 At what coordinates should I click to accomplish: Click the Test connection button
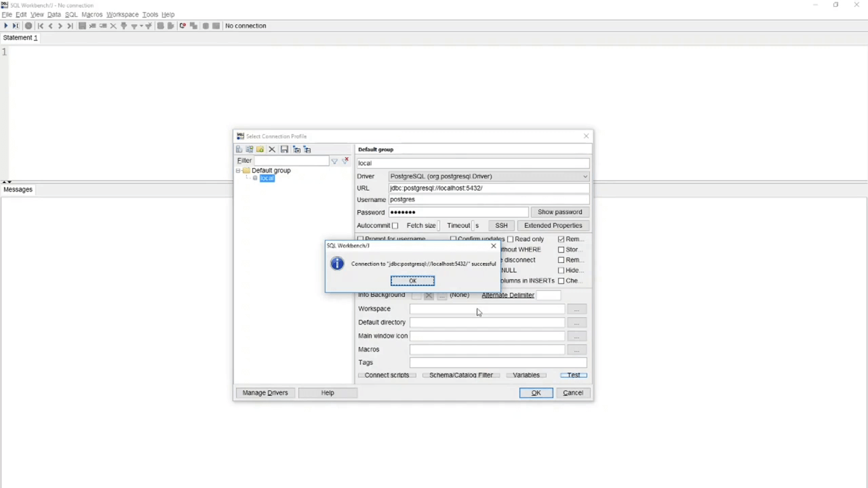(x=574, y=375)
